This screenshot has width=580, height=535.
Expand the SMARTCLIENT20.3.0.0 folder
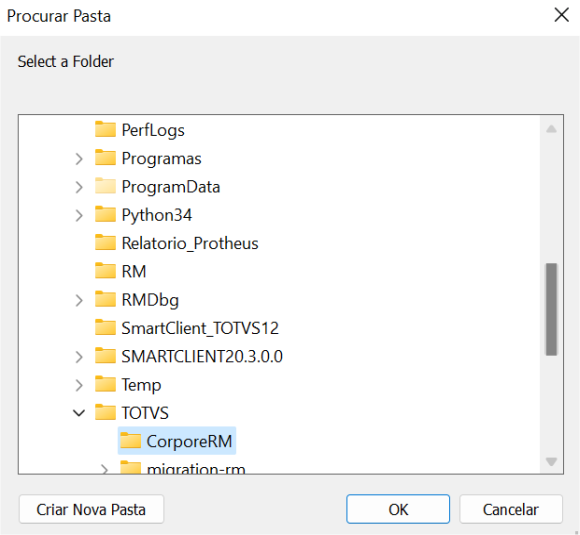(x=79, y=357)
